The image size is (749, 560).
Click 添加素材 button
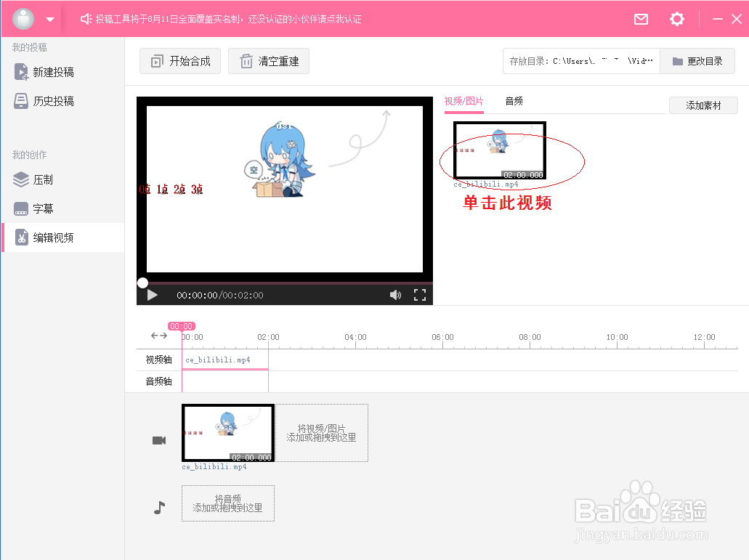pos(703,105)
